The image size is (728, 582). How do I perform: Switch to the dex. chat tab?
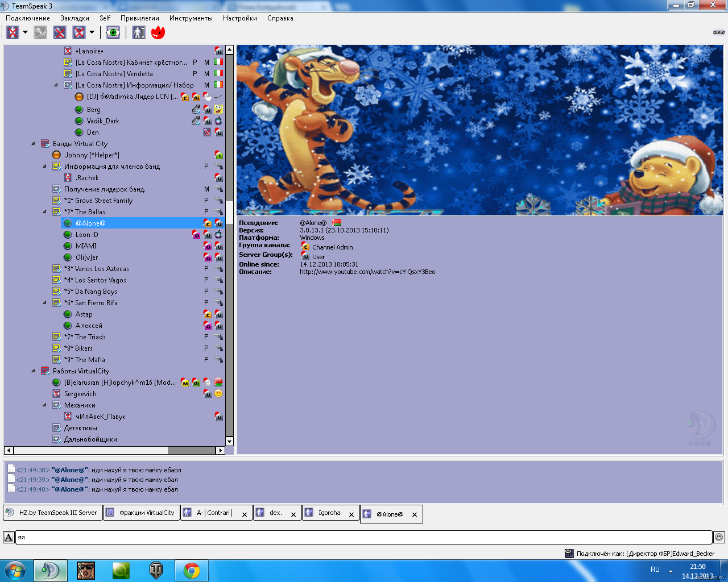(x=278, y=513)
